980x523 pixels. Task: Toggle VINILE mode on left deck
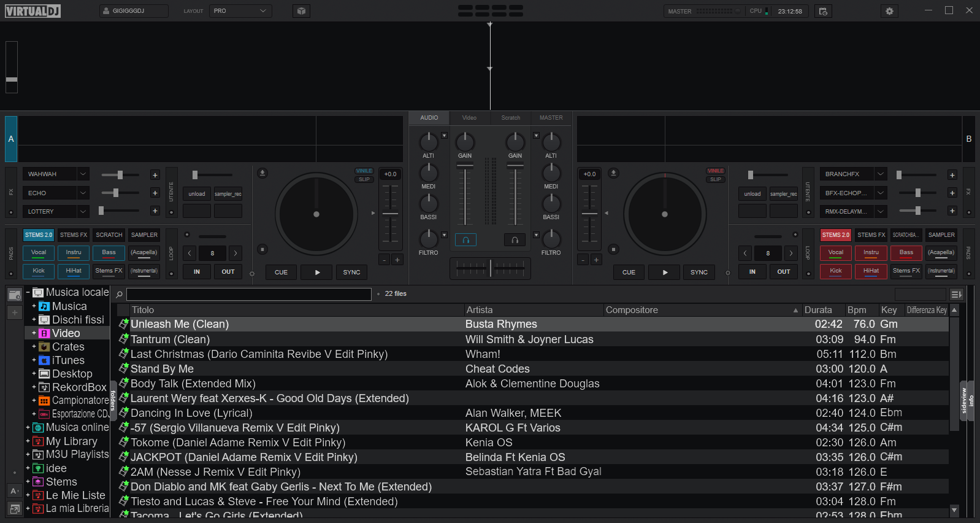(x=364, y=171)
